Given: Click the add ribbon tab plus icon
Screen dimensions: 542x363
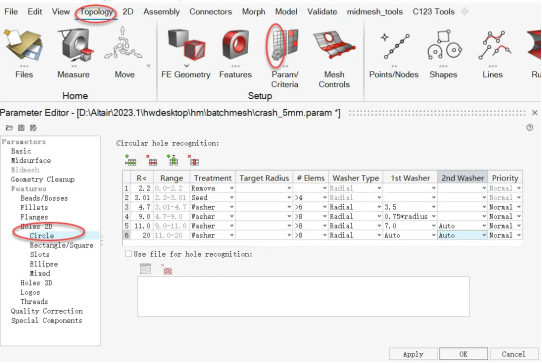Looking at the screenshot, I should [x=465, y=11].
